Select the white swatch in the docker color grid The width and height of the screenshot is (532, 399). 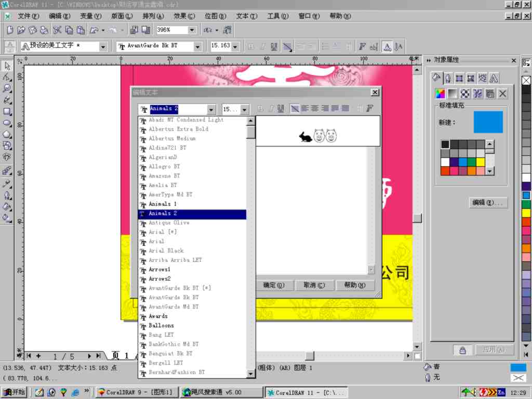445,162
